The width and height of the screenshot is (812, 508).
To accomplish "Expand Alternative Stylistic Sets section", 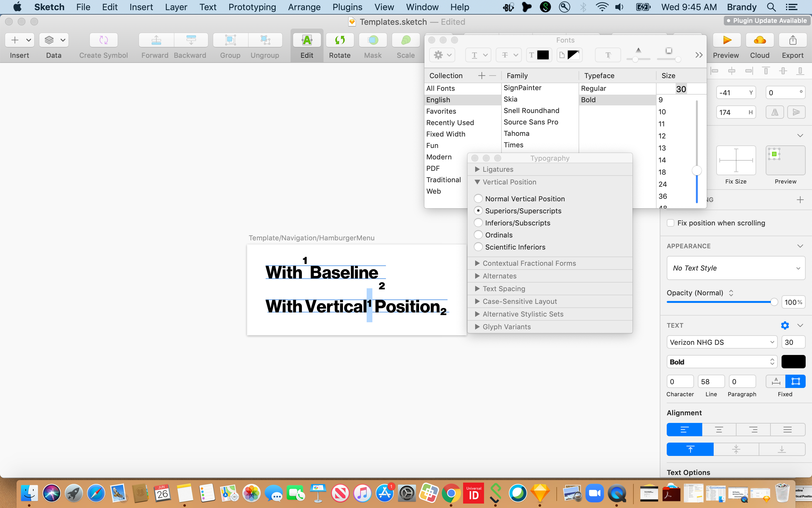I will pyautogui.click(x=477, y=314).
